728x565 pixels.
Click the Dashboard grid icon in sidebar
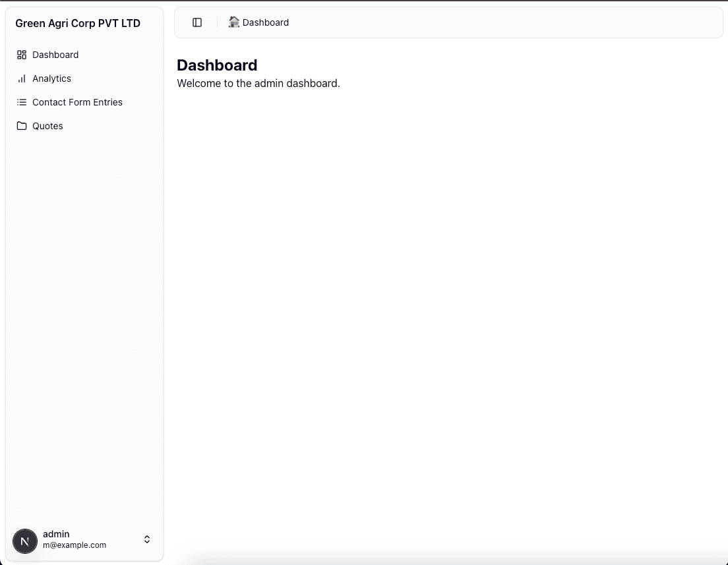[22, 55]
